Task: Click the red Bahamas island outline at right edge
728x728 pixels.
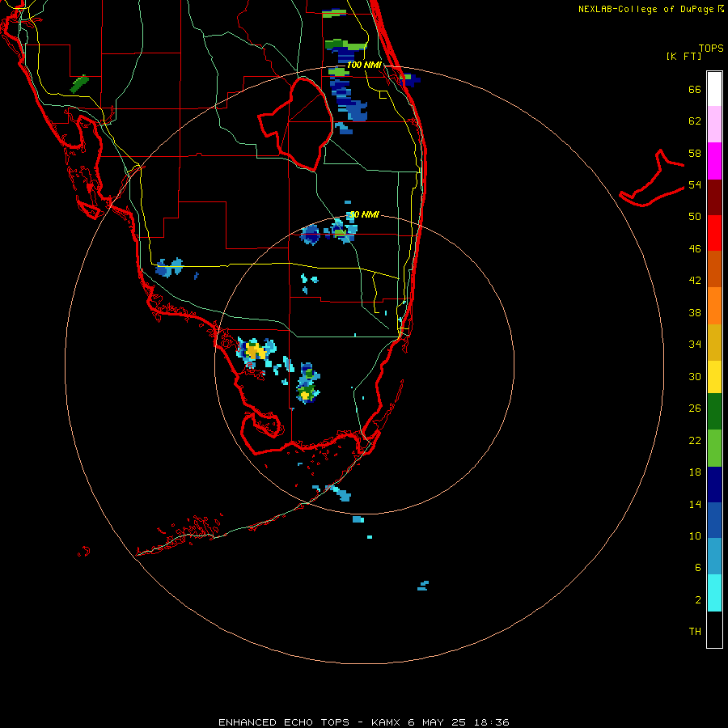Action: point(652,178)
